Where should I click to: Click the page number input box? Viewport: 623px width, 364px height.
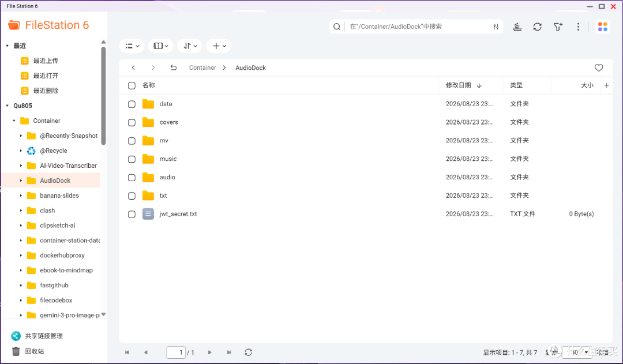(x=176, y=352)
